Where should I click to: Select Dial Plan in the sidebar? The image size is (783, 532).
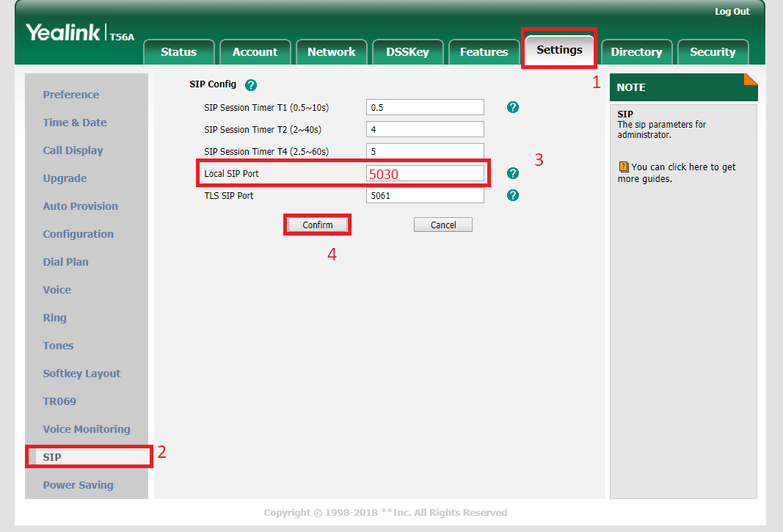[x=66, y=262]
